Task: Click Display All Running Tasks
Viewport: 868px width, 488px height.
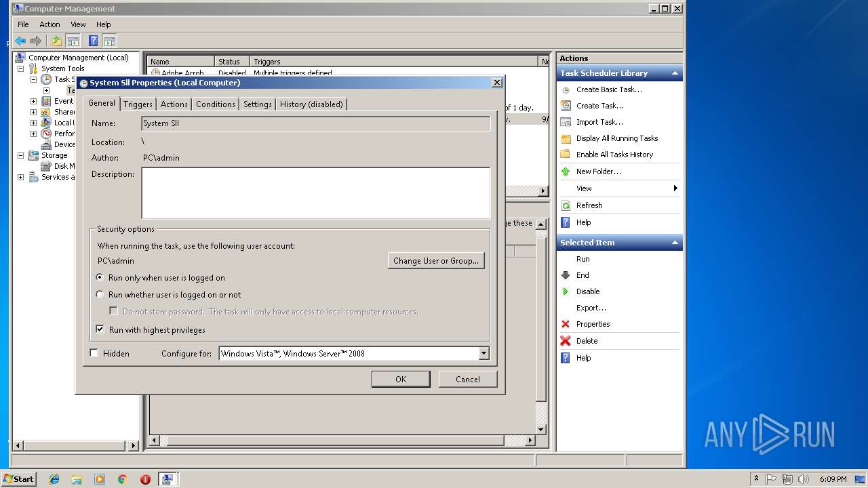Action: coord(617,138)
